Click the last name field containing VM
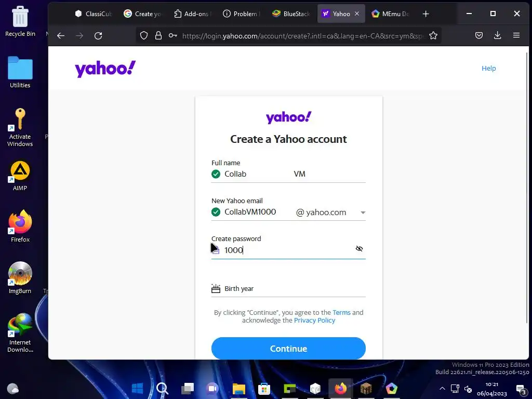 click(329, 174)
